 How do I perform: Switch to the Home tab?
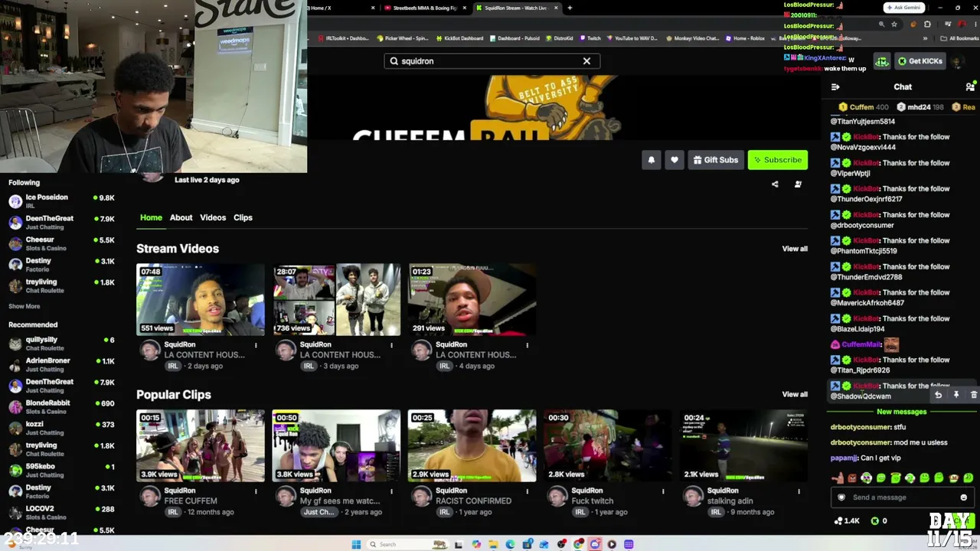click(151, 217)
